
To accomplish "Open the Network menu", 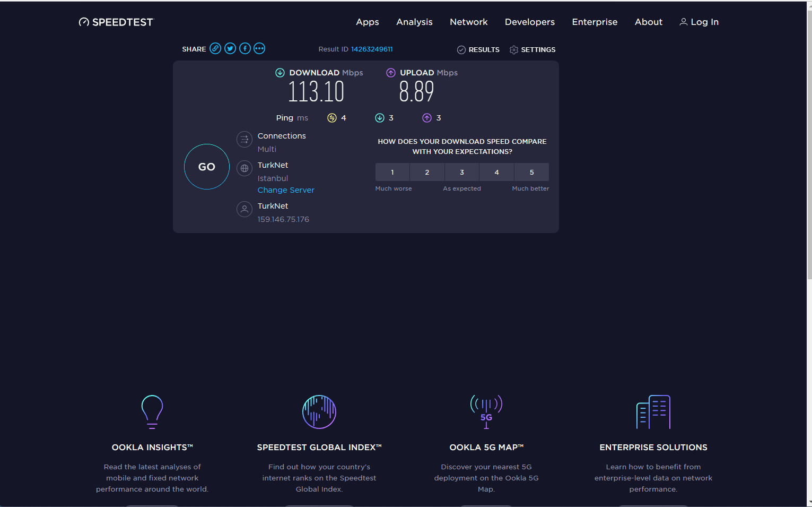I will coord(469,22).
